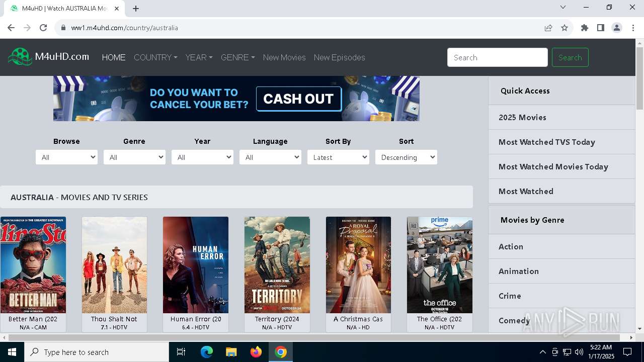Go to HOME in navigation bar
The image size is (644, 362).
coord(114,57)
